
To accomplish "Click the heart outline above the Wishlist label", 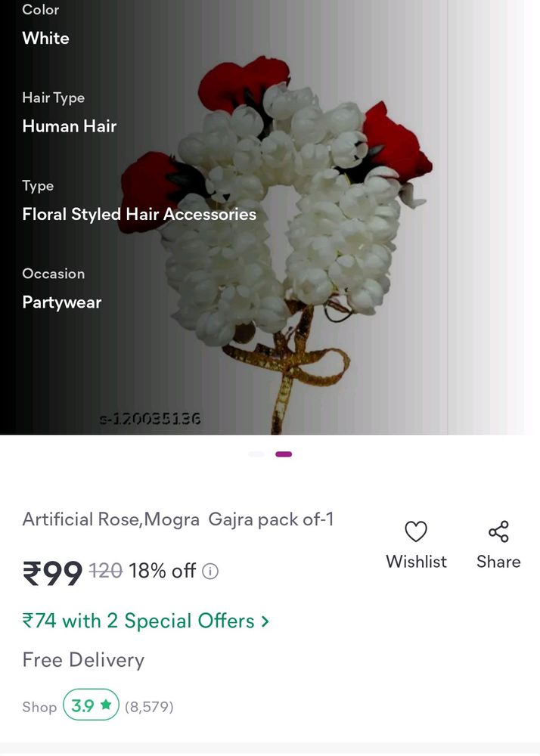I will 416,532.
